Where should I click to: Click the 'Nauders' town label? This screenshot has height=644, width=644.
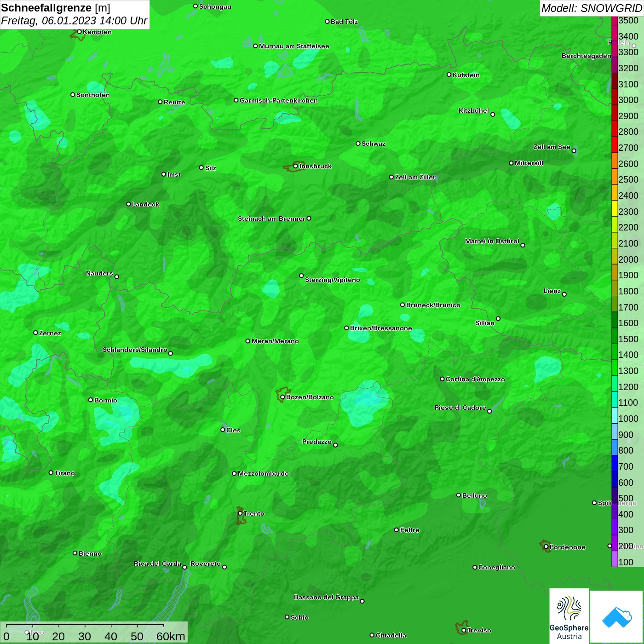[x=99, y=273]
